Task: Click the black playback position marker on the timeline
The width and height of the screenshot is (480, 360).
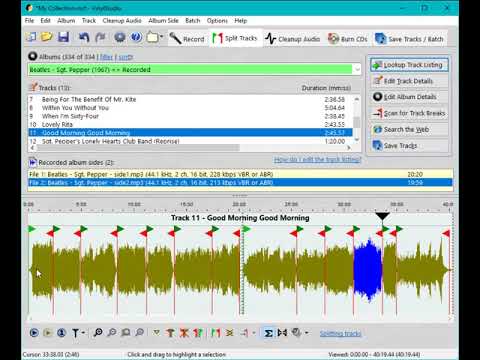Action: (382, 216)
